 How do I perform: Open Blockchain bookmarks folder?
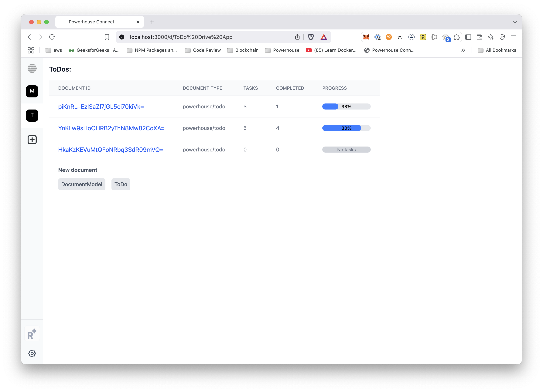coord(243,50)
